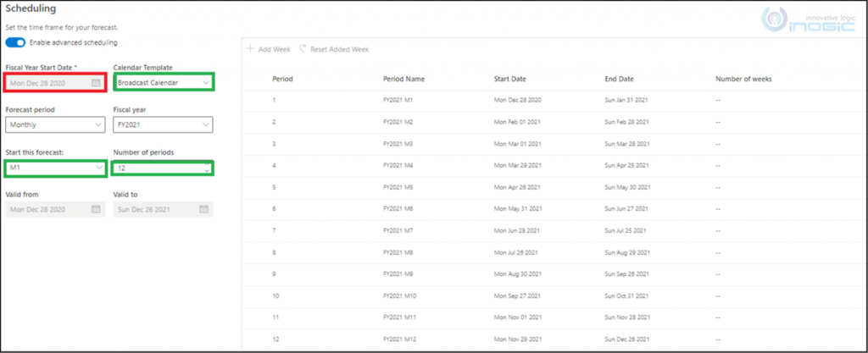The height and width of the screenshot is (353, 868).
Task: Select the FY2021 M1 period name
Action: click(398, 100)
